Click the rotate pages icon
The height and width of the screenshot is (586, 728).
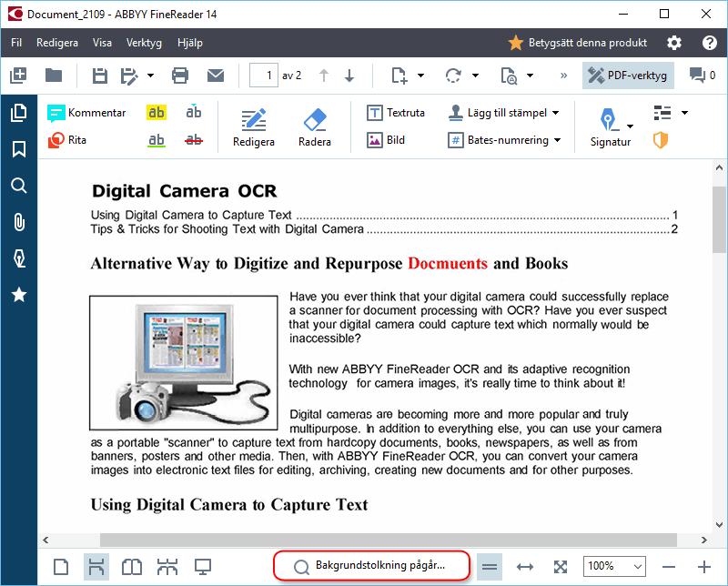(x=453, y=76)
